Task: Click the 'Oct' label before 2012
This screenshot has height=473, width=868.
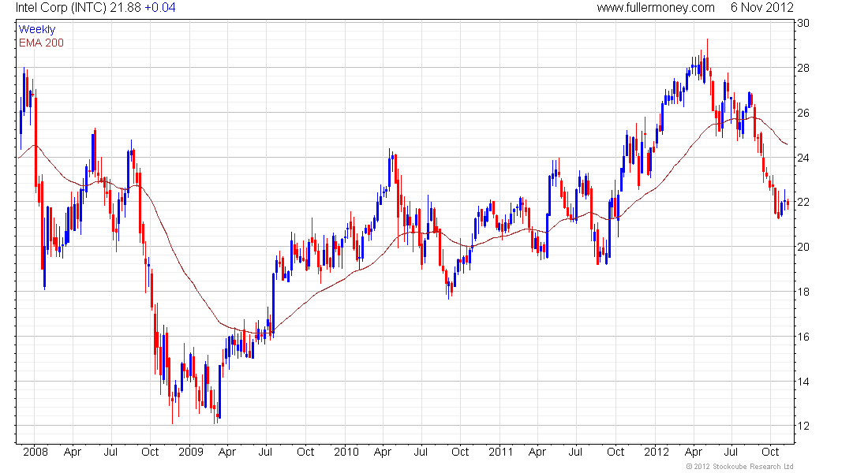Action: (615, 452)
